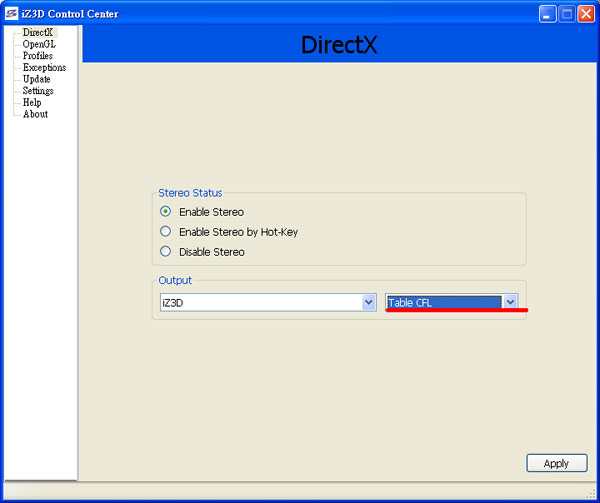Open the OpenGL section
The width and height of the screenshot is (600, 503).
pos(39,44)
